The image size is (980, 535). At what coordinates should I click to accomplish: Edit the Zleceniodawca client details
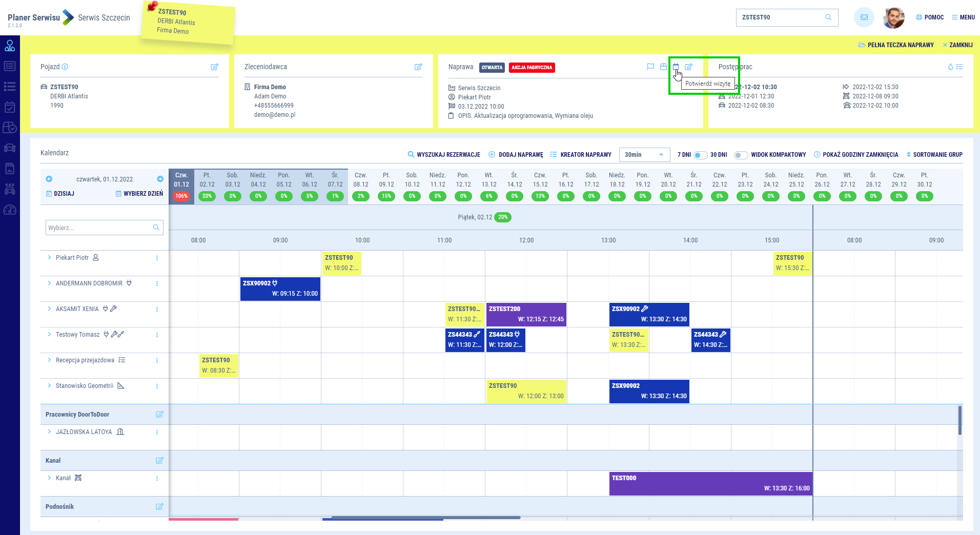[x=418, y=67]
